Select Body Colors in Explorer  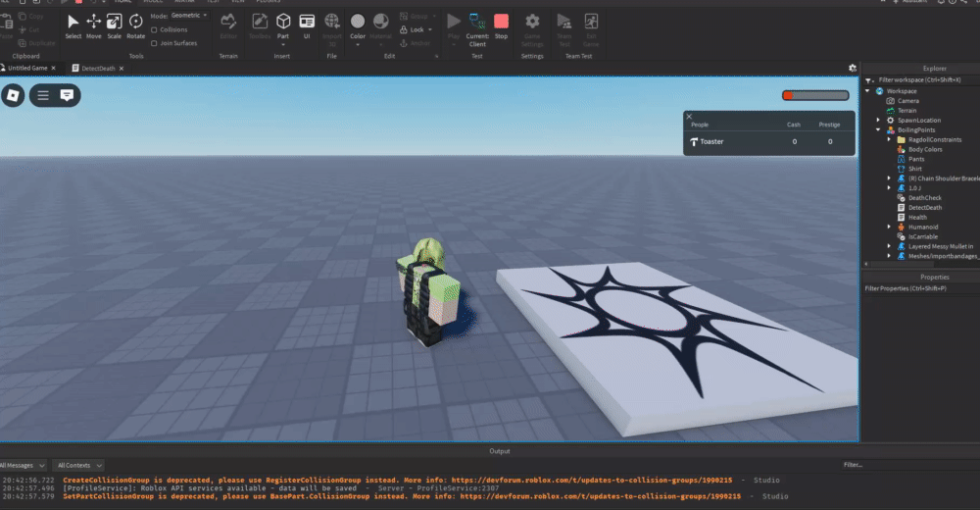[x=919, y=149]
